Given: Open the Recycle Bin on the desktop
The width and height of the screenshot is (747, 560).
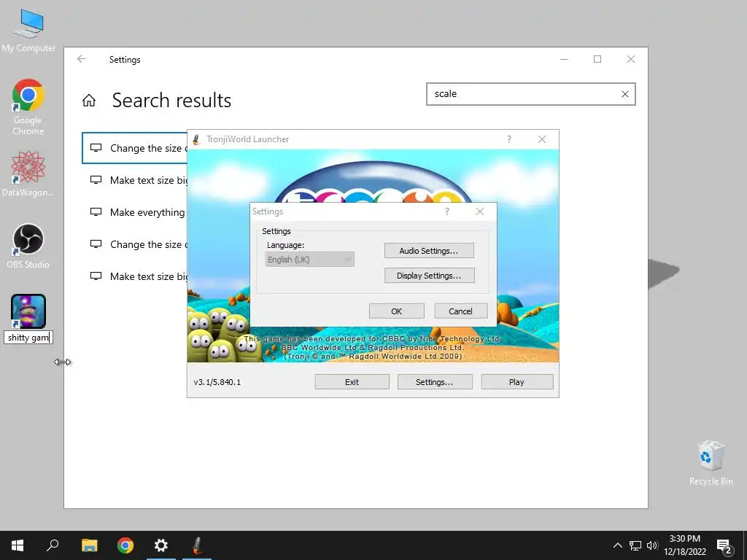Looking at the screenshot, I should [711, 462].
